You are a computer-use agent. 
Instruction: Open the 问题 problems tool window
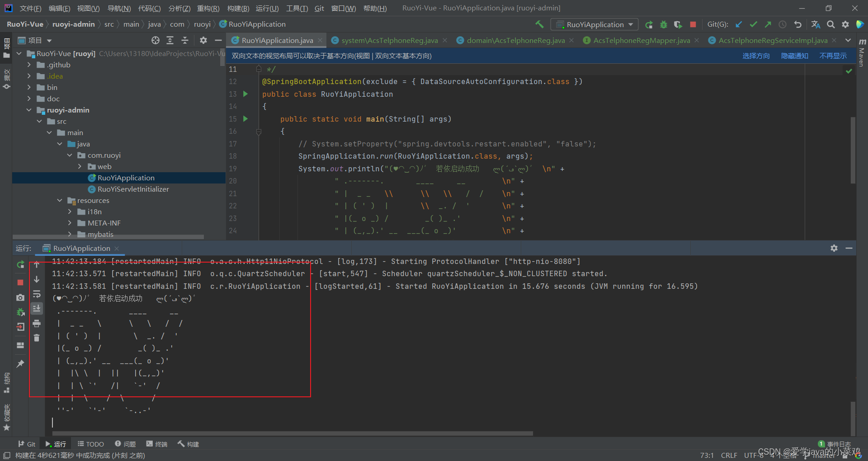click(x=125, y=444)
